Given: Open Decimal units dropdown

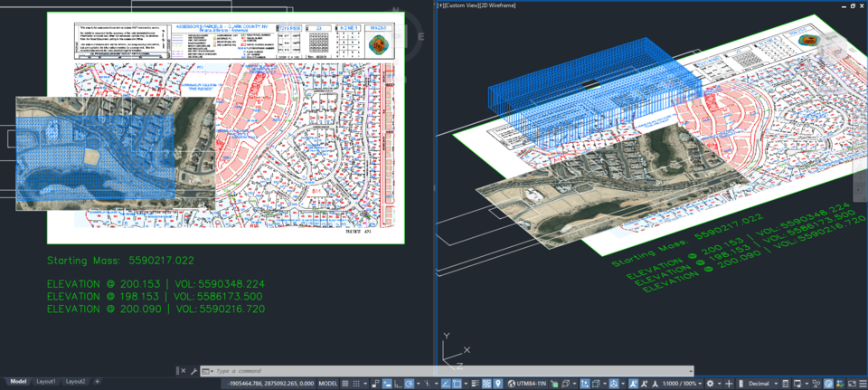Looking at the screenshot, I should tap(762, 384).
